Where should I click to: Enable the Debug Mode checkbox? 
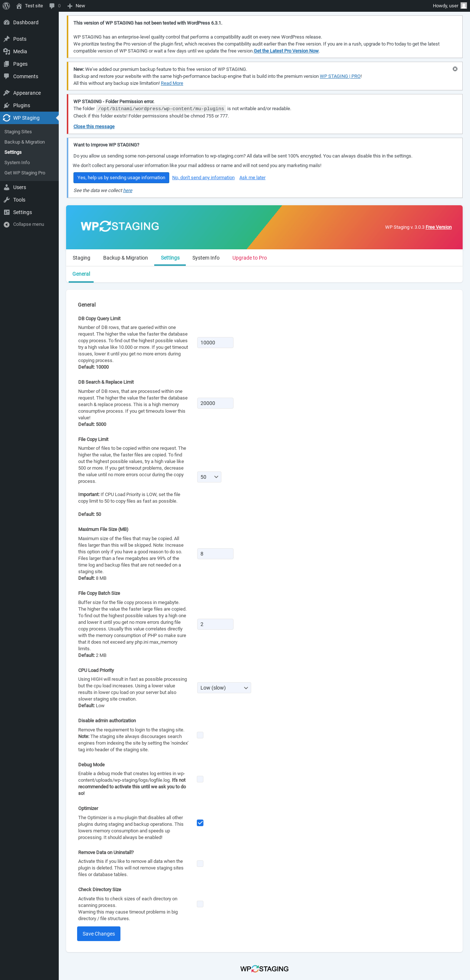pyautogui.click(x=200, y=779)
